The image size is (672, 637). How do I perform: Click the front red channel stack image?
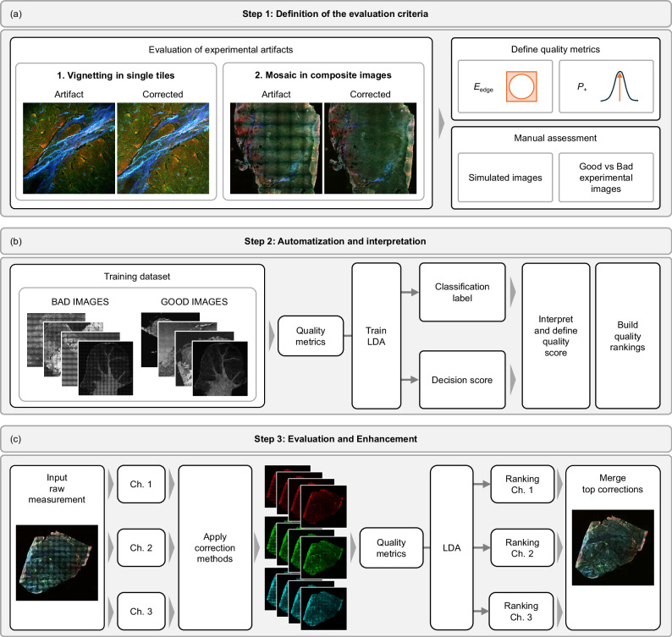pyautogui.click(x=323, y=507)
